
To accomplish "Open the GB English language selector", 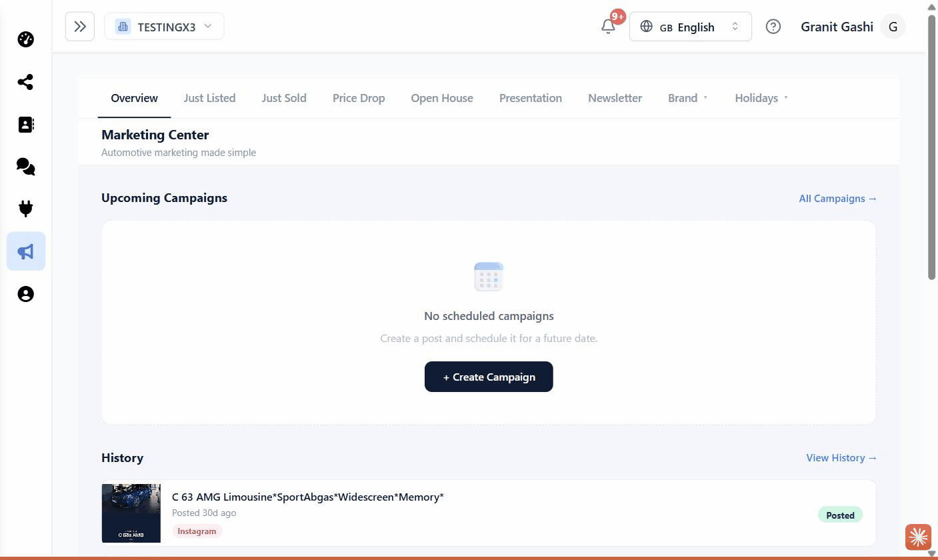I will (x=691, y=27).
